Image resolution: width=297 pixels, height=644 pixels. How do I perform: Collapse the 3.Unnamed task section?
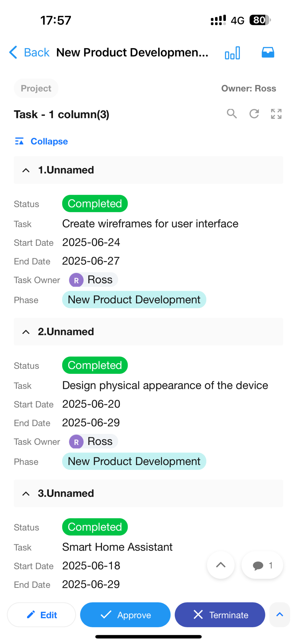(26, 494)
